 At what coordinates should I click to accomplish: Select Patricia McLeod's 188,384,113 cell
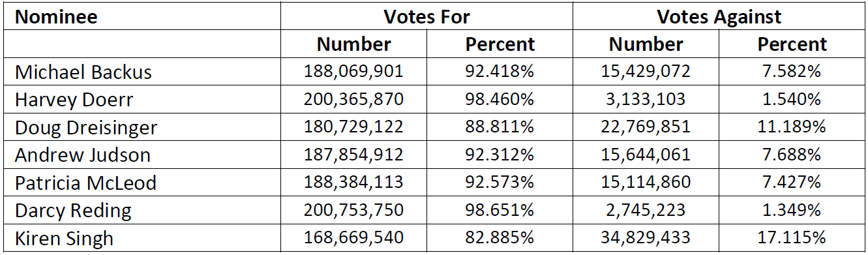(x=354, y=183)
